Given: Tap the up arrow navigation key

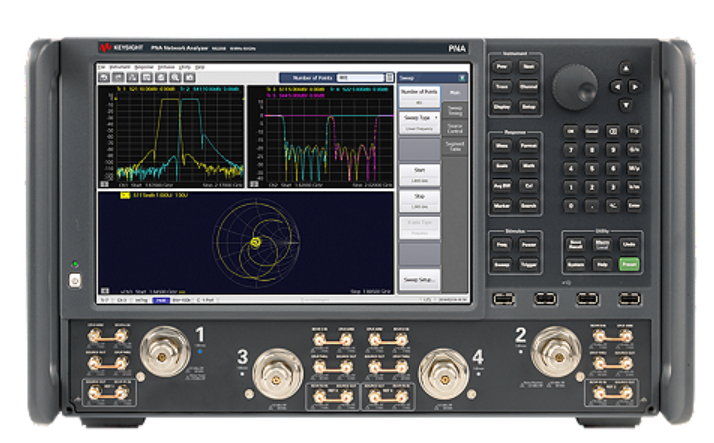Looking at the screenshot, I should click(x=626, y=68).
